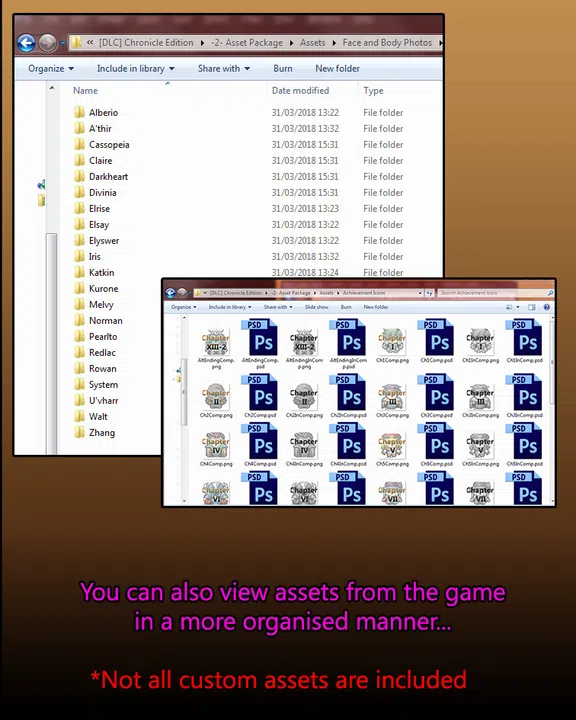Open the Cassopeia folder

pyautogui.click(x=102, y=145)
